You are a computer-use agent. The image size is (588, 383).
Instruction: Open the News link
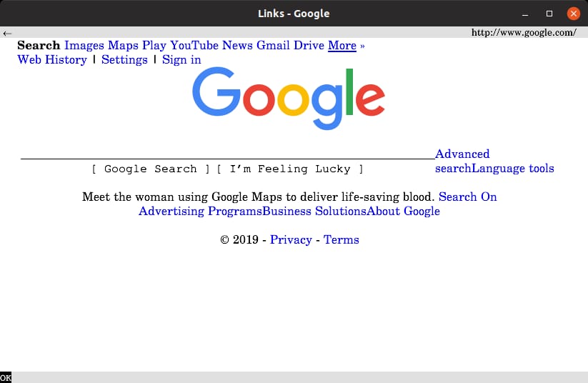pyautogui.click(x=237, y=46)
